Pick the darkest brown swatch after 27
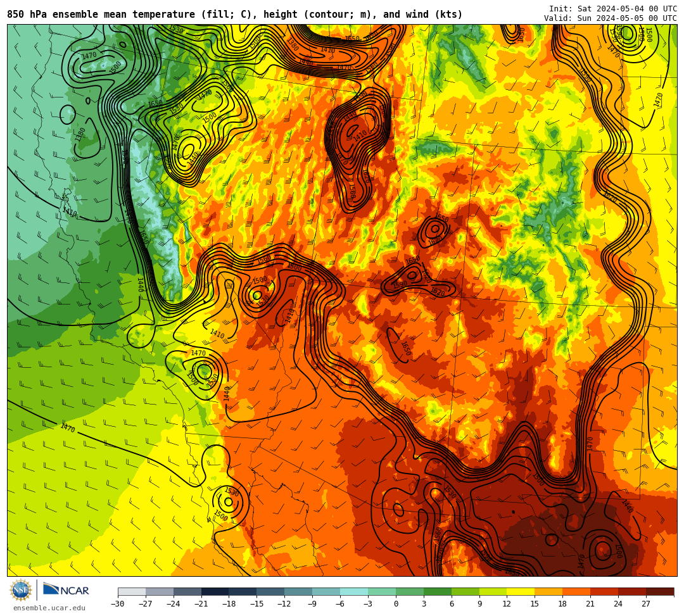 660,591
